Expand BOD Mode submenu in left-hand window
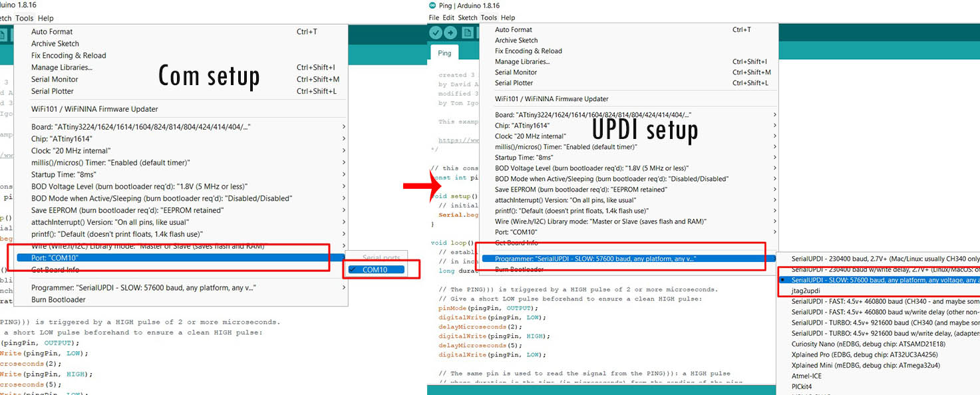The height and width of the screenshot is (395, 980). 180,198
